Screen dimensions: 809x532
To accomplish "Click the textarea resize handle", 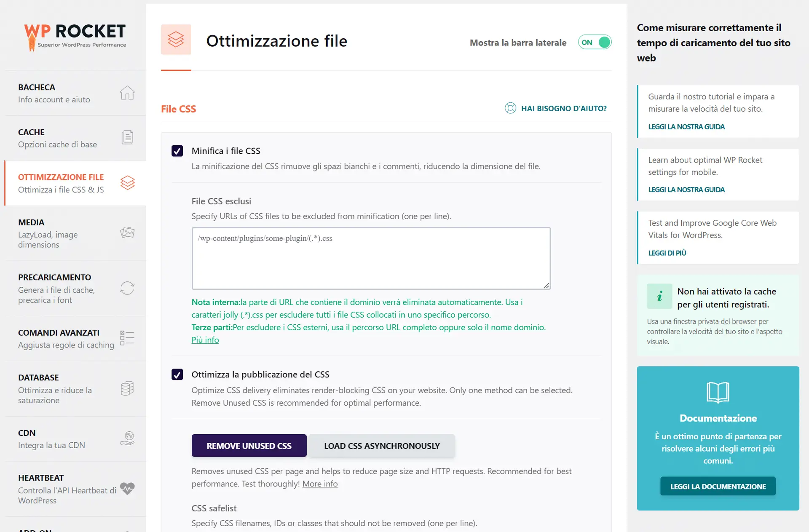I will [546, 285].
